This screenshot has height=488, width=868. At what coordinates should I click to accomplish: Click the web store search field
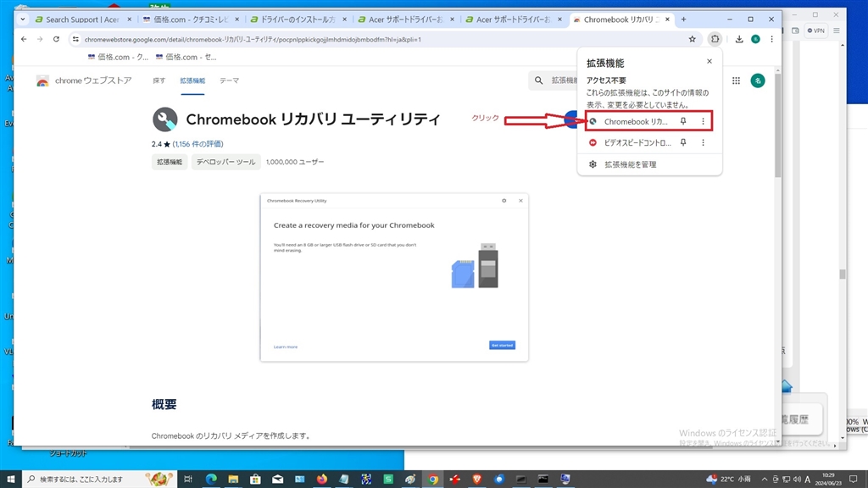[554, 80]
